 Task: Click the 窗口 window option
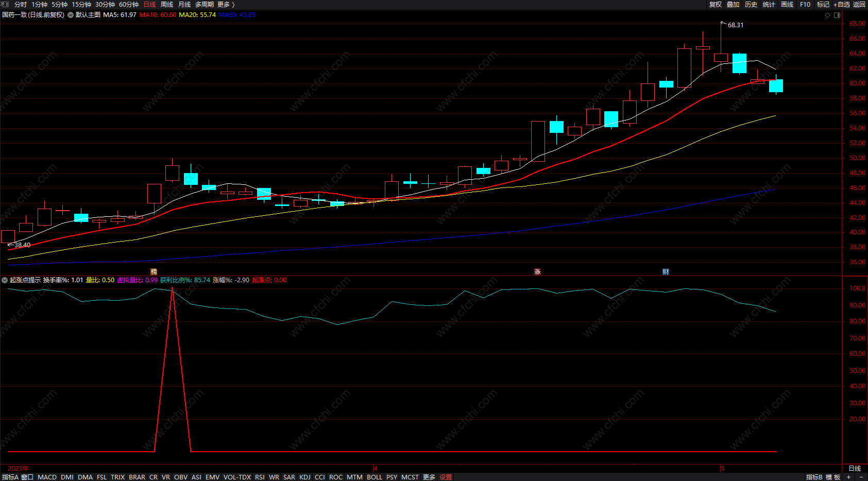27,477
